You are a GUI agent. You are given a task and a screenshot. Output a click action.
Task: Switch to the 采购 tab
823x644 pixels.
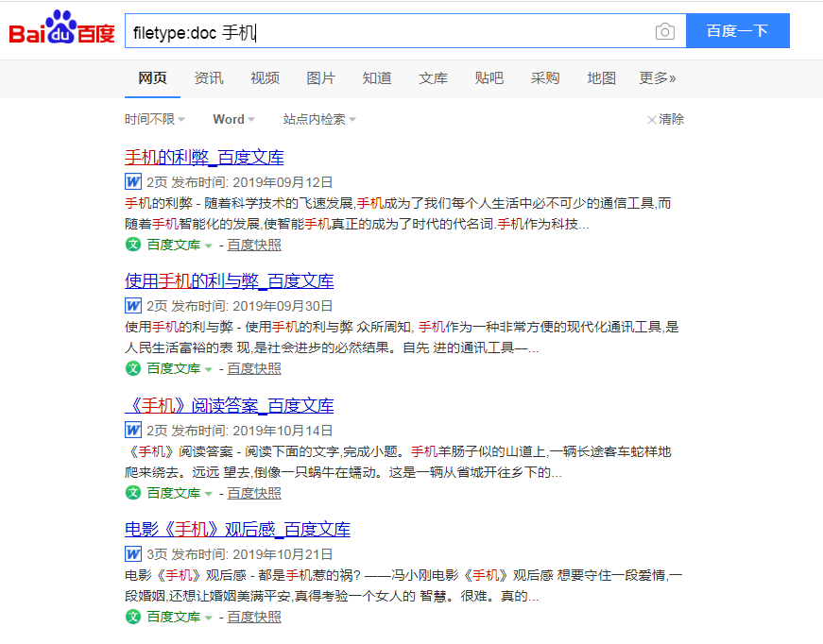545,78
